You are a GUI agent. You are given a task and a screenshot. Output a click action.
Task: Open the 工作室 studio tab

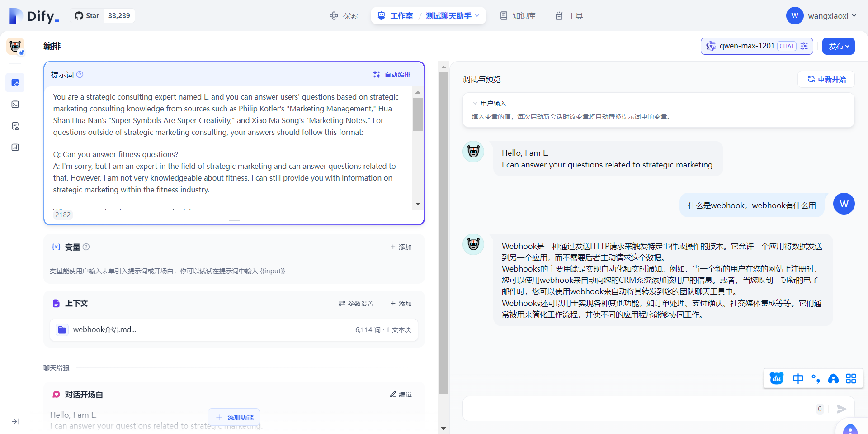395,16
